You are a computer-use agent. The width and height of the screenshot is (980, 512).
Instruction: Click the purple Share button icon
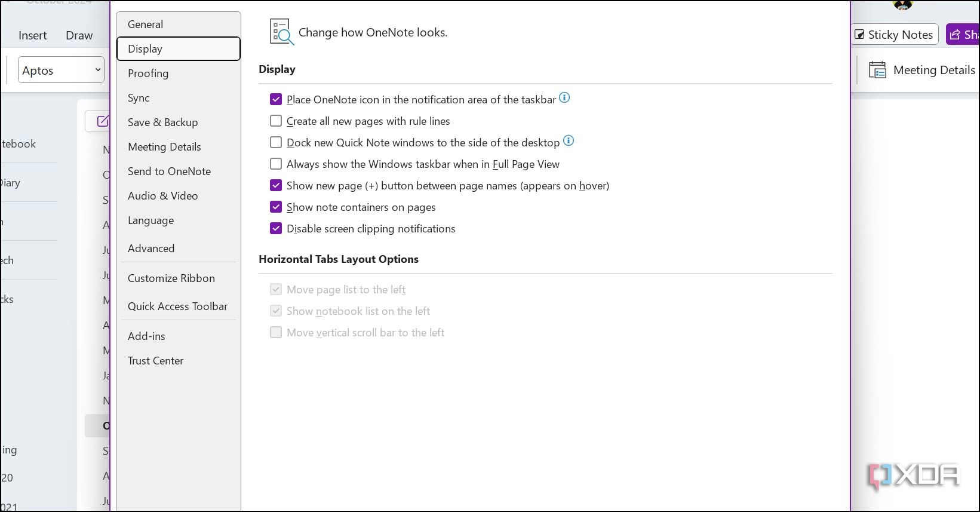tap(956, 35)
